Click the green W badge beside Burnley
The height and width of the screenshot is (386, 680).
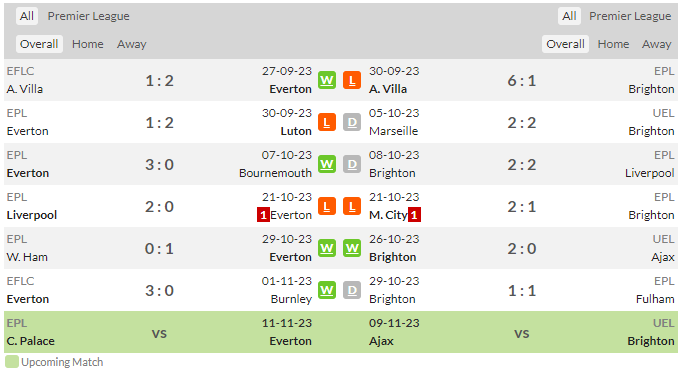coord(327,291)
